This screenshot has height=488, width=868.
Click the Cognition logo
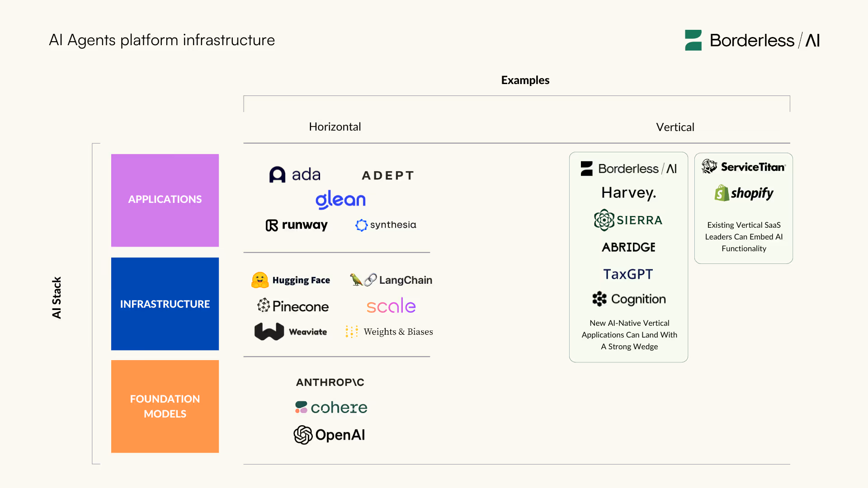pyautogui.click(x=629, y=299)
